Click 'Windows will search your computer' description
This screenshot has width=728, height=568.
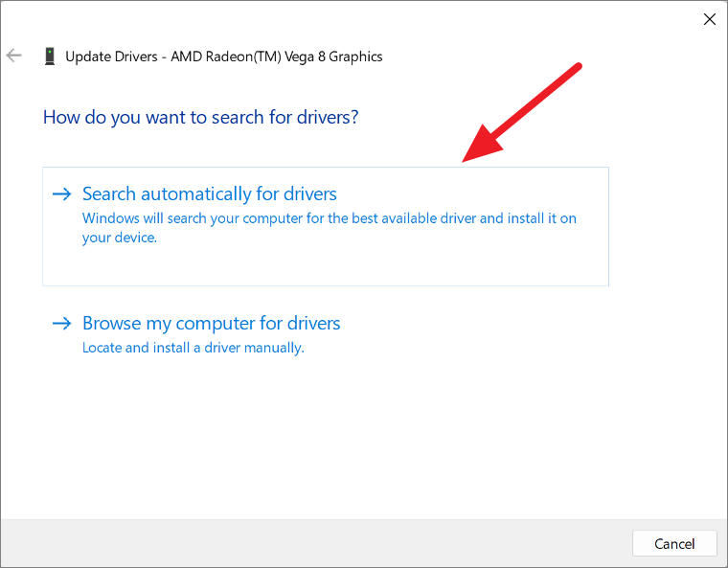330,228
